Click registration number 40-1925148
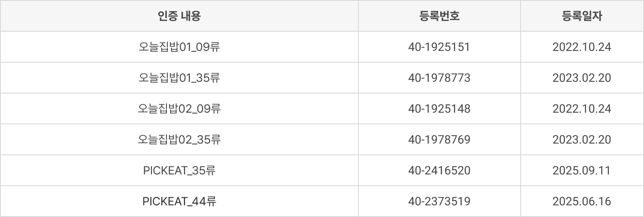Screen dimensions: 644x217 (439, 109)
